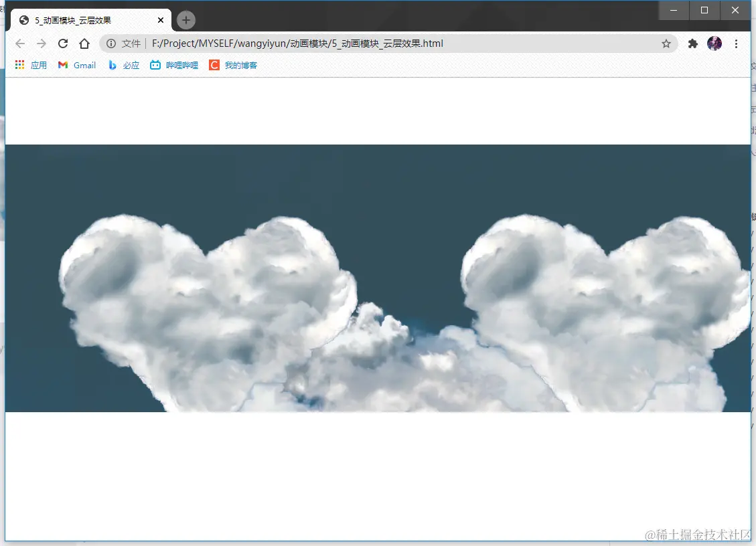The image size is (756, 546).
Task: Open the Gmail bookmark
Action: 77,65
